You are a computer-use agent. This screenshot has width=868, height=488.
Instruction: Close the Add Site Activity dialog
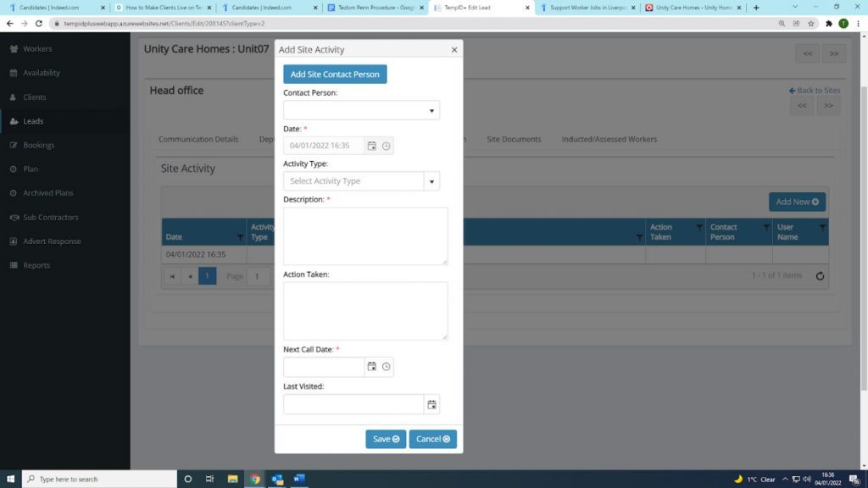coord(454,50)
